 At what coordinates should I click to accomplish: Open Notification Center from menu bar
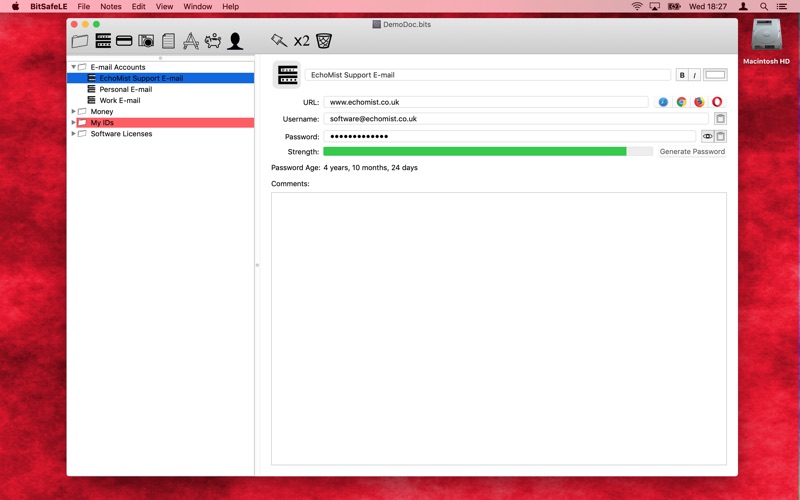(x=781, y=7)
